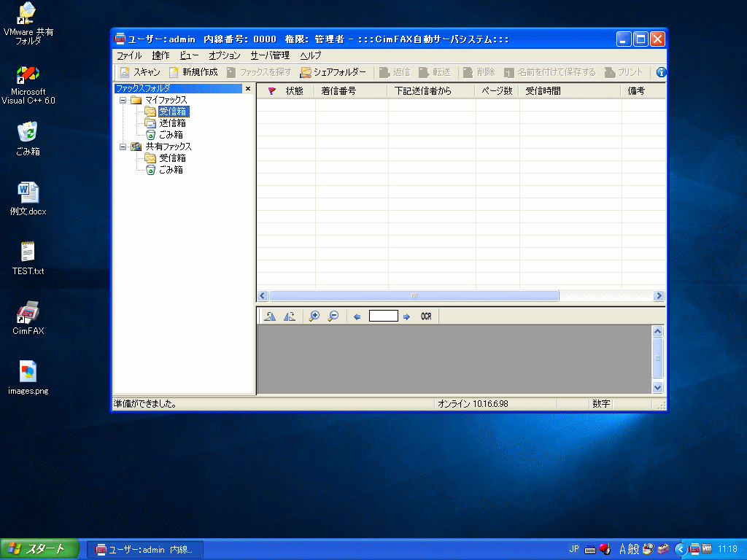Click the blue info icon in toolbar
The height and width of the screenshot is (560, 747).
(x=661, y=72)
